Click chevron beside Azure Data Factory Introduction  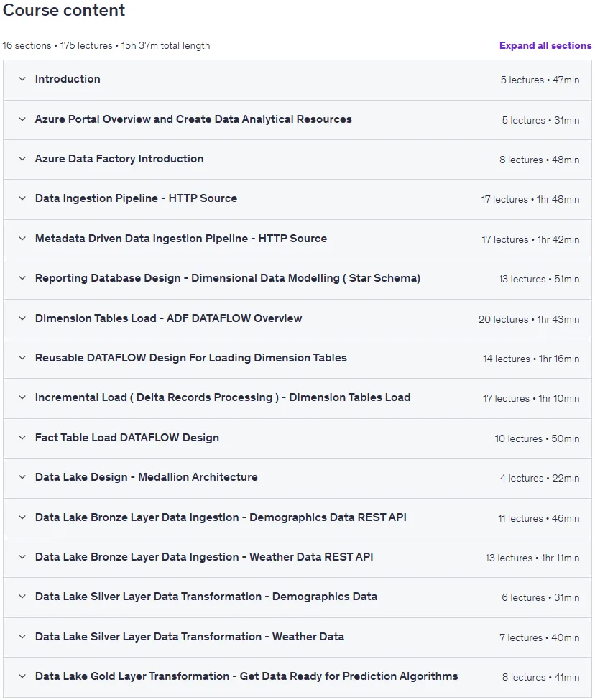point(22,159)
